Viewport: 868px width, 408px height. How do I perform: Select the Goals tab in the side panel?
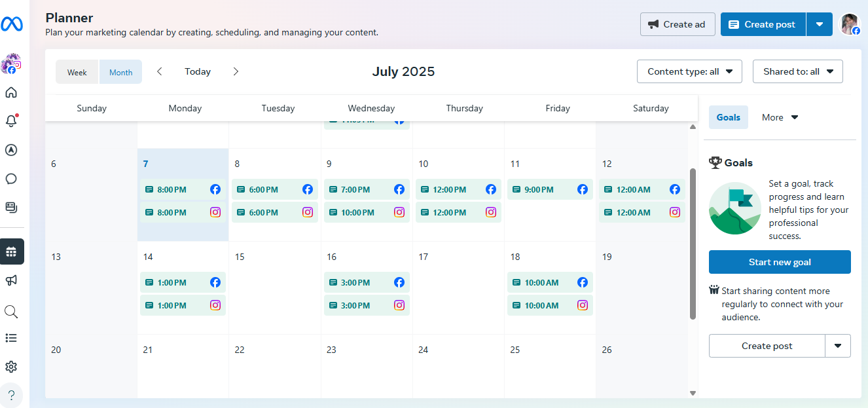point(729,117)
